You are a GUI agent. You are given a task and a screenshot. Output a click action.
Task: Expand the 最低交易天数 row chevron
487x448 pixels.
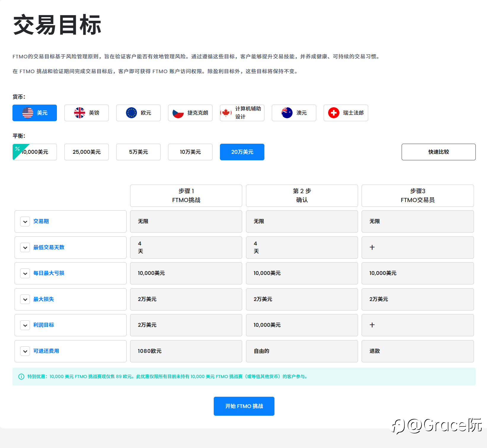tap(25, 247)
